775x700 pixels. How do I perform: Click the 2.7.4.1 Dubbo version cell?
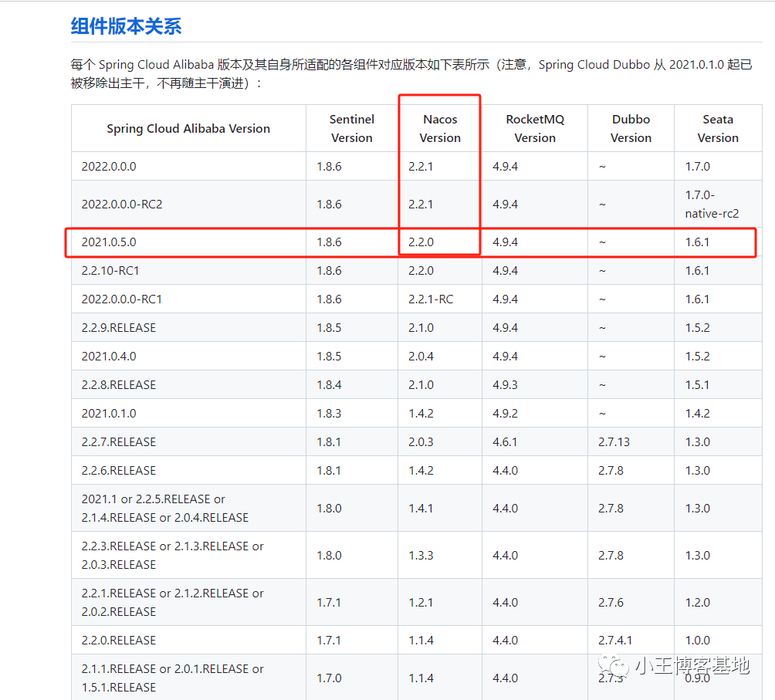point(615,641)
